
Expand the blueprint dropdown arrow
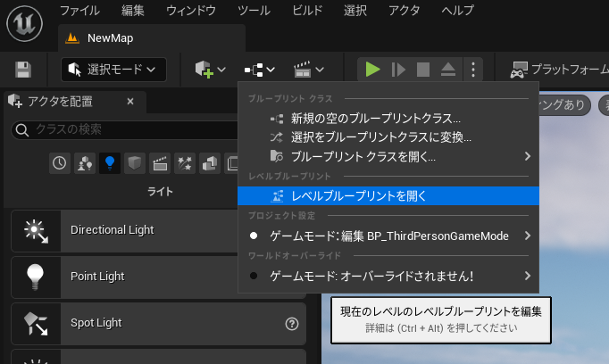pyautogui.click(x=271, y=70)
